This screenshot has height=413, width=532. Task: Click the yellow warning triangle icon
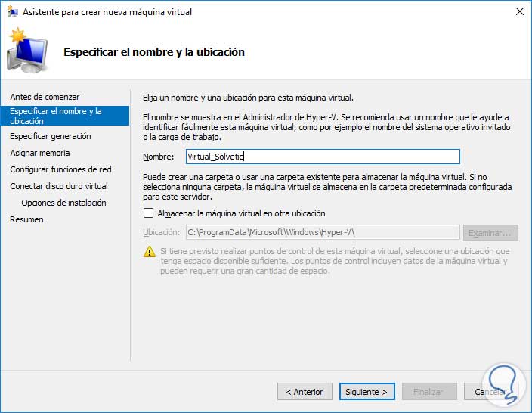tap(150, 252)
